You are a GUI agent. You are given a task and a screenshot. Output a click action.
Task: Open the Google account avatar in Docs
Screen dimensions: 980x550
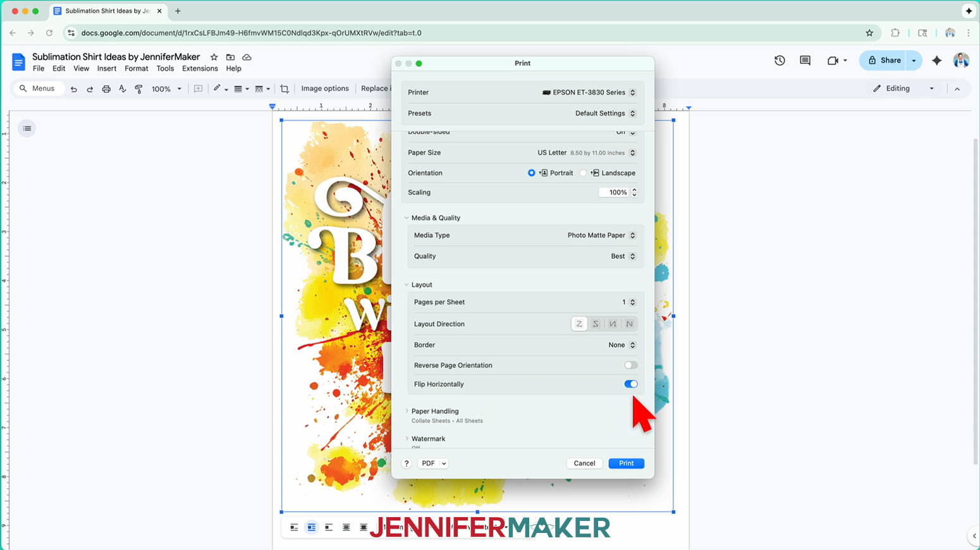click(x=961, y=61)
